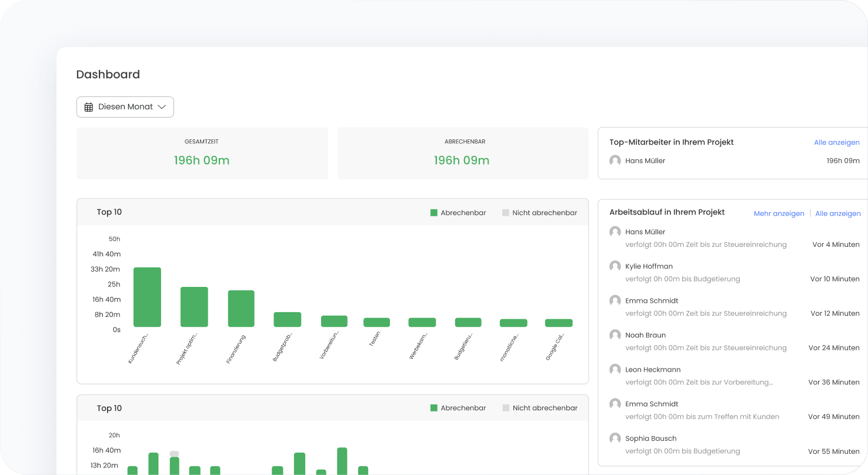Toggle Abrechenbar legend in second Top 10 chart
868x475 pixels.
pyautogui.click(x=458, y=408)
